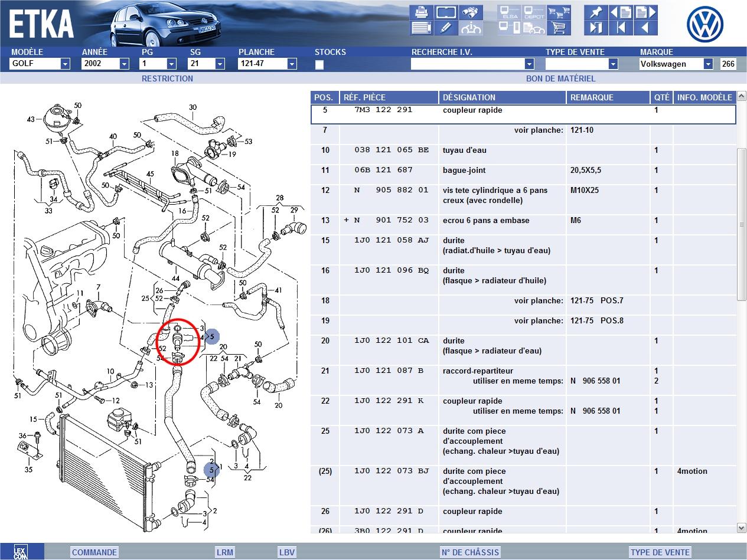Go to next illustration page icon
This screenshot has height=560, width=747.
645,12
